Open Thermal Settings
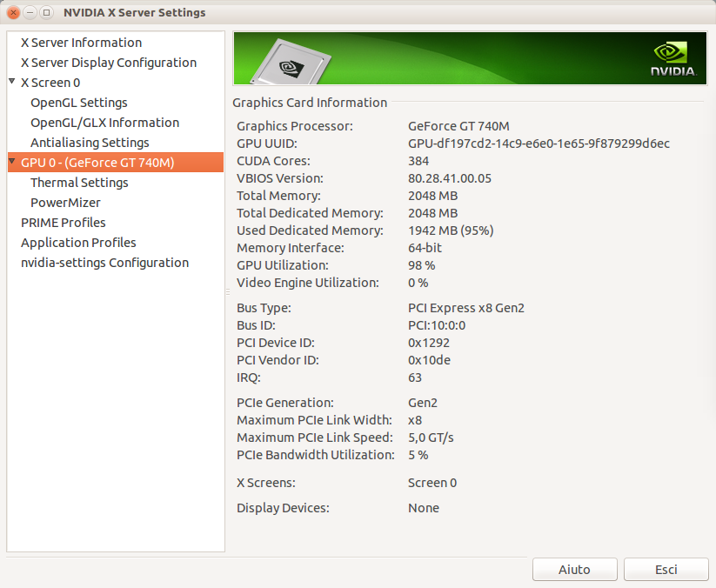The width and height of the screenshot is (716, 588). pos(79,183)
